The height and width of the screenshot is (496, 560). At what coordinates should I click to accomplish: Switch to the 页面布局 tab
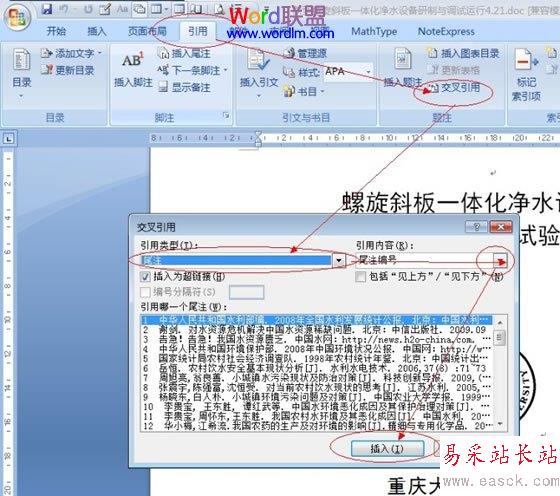[x=147, y=31]
